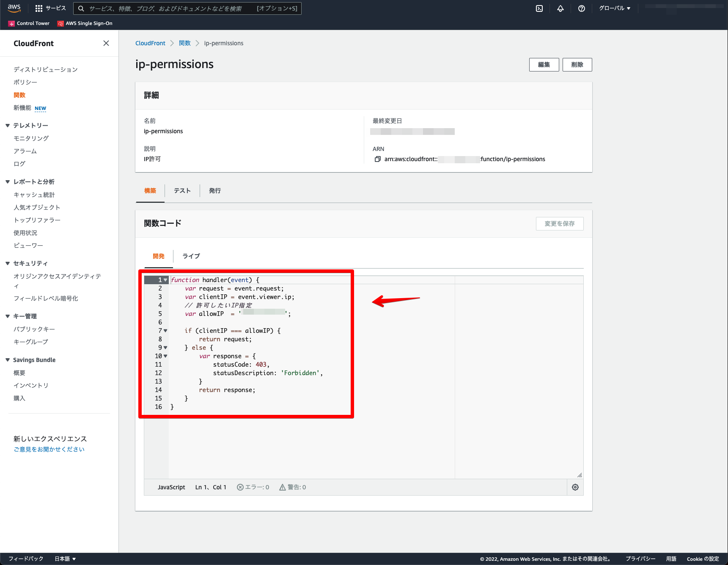Open code editor settings gear
The height and width of the screenshot is (565, 728).
tap(575, 487)
